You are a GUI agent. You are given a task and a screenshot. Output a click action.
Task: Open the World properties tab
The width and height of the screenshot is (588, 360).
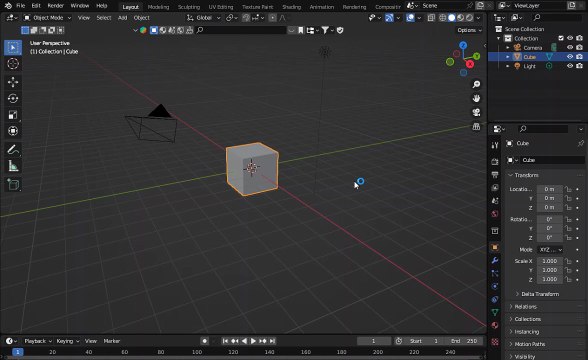pyautogui.click(x=495, y=214)
